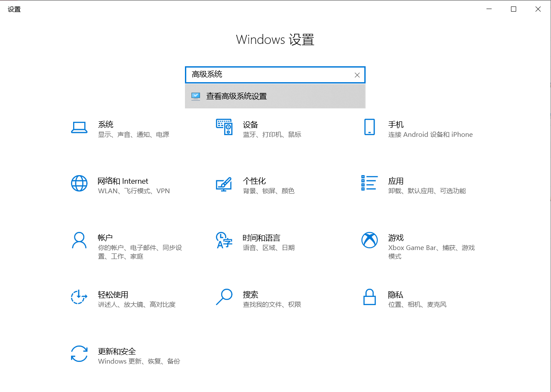Screen dimensions: 551x392
Task: Minimize the Settings window
Action: pos(489,9)
